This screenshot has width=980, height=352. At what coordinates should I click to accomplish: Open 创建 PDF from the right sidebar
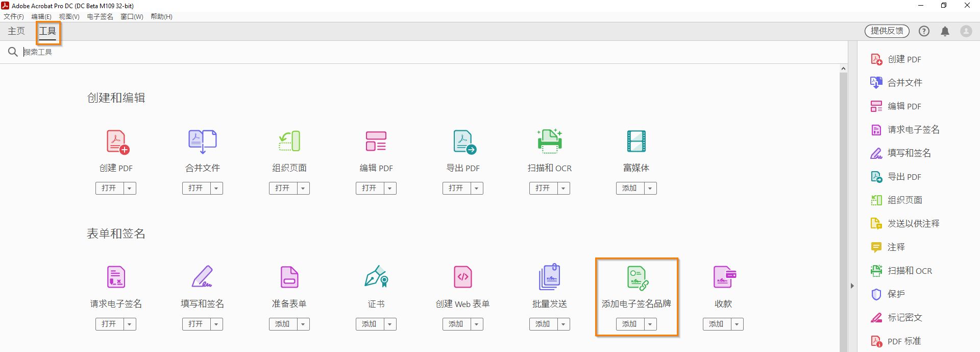coord(896,59)
